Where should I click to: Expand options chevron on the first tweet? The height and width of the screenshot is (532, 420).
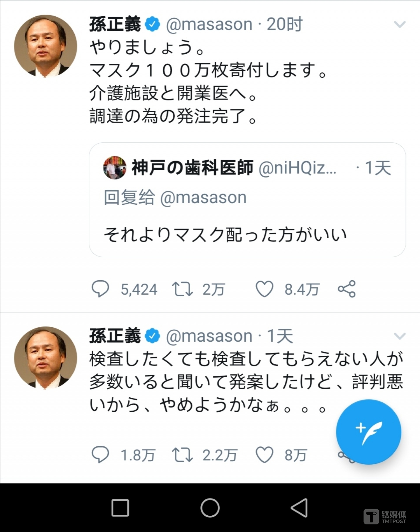click(400, 25)
